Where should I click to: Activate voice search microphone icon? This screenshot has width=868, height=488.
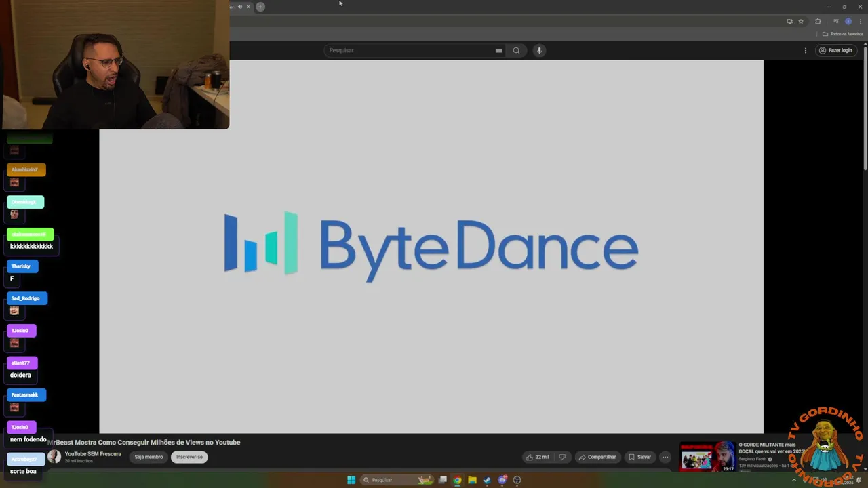[539, 50]
